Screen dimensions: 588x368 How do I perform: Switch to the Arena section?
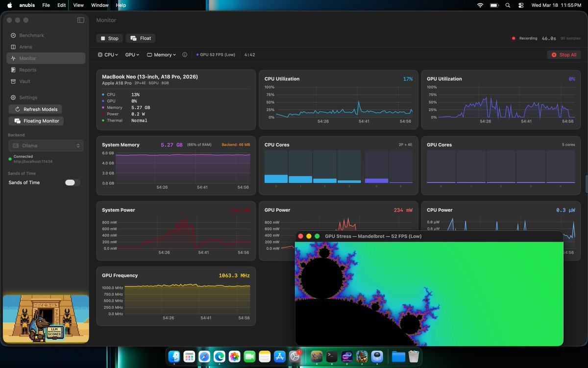(26, 47)
